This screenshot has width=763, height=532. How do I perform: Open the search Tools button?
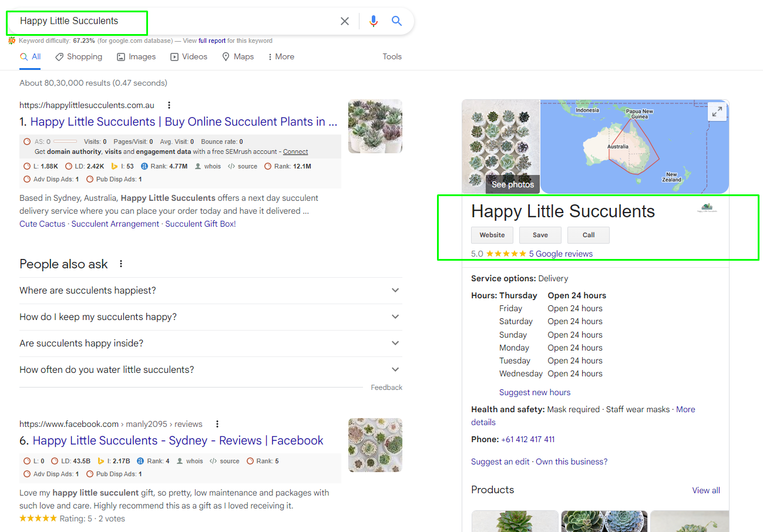[x=392, y=57]
